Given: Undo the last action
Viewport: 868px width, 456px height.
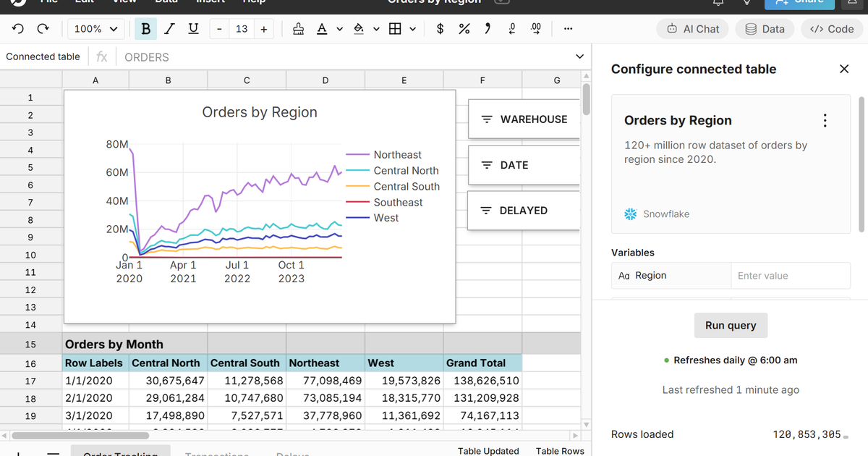Looking at the screenshot, I should (18, 29).
